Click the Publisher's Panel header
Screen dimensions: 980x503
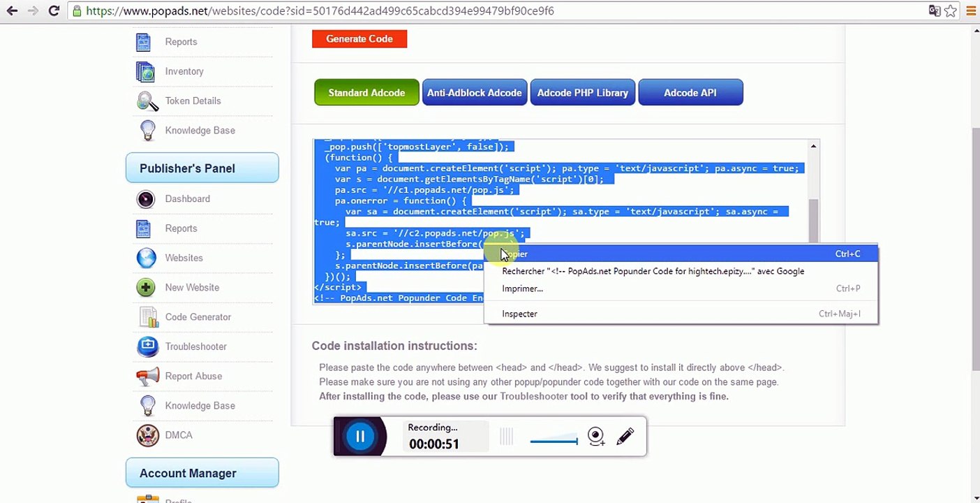coord(202,168)
